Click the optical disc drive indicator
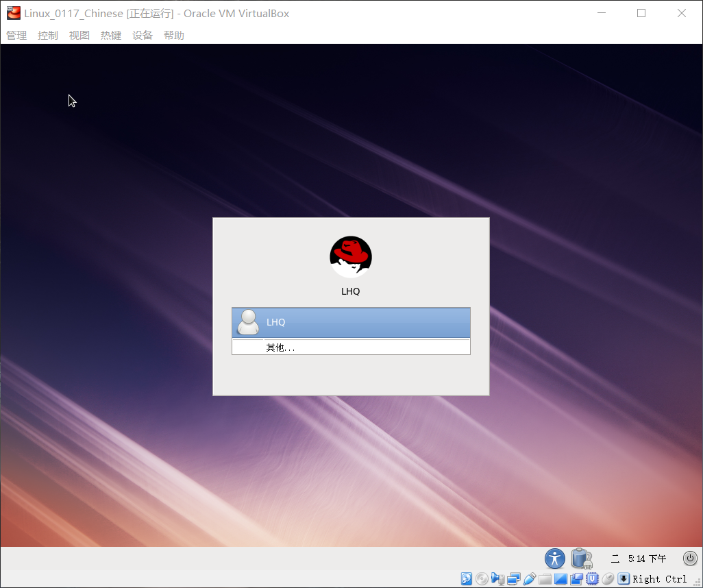This screenshot has height=588, width=703. (482, 579)
